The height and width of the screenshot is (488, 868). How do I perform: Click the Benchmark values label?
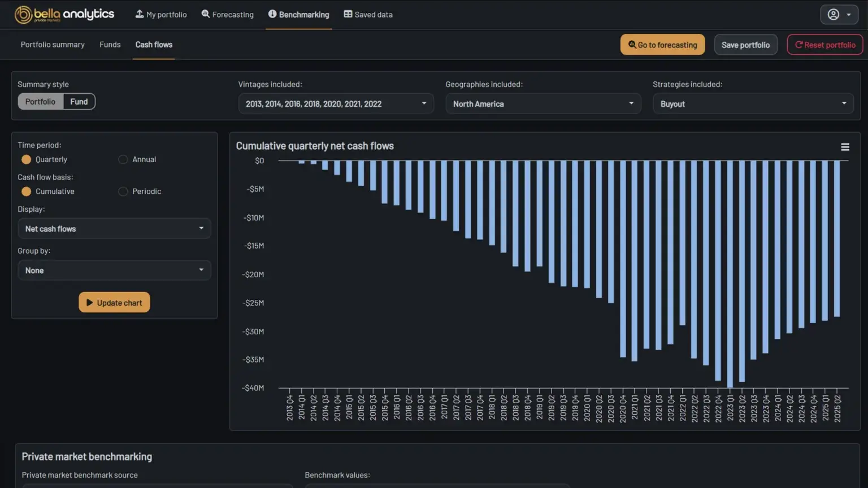coord(337,475)
